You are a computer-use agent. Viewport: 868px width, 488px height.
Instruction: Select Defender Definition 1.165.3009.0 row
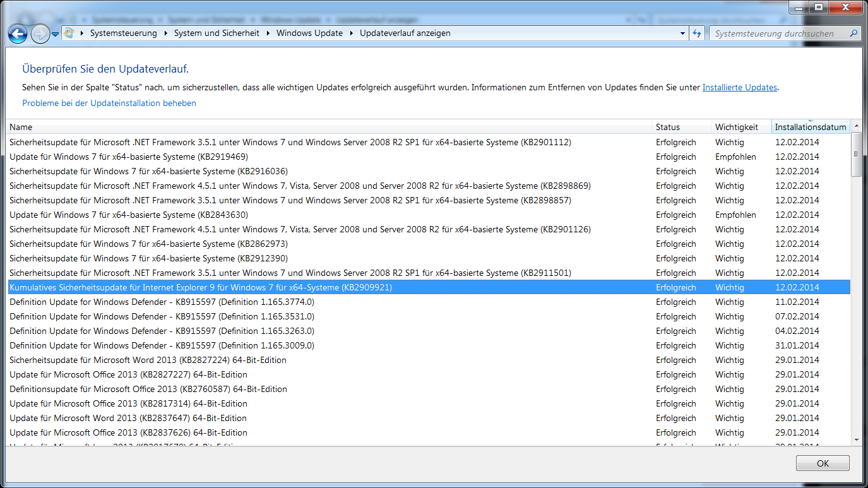[429, 345]
